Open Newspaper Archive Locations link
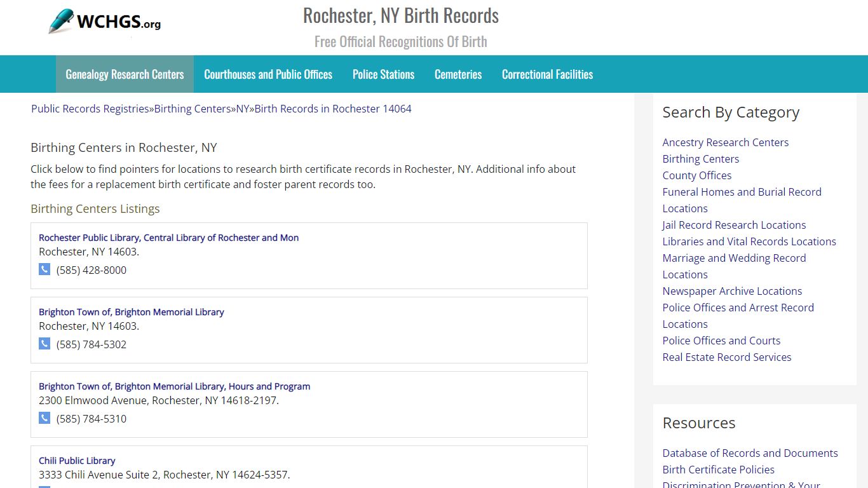The width and height of the screenshot is (868, 488). point(732,291)
